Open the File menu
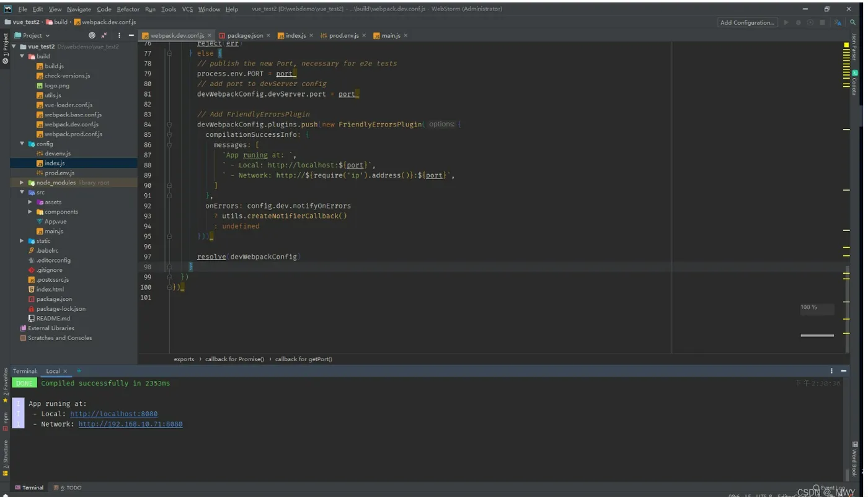The height and width of the screenshot is (498, 868). point(22,9)
